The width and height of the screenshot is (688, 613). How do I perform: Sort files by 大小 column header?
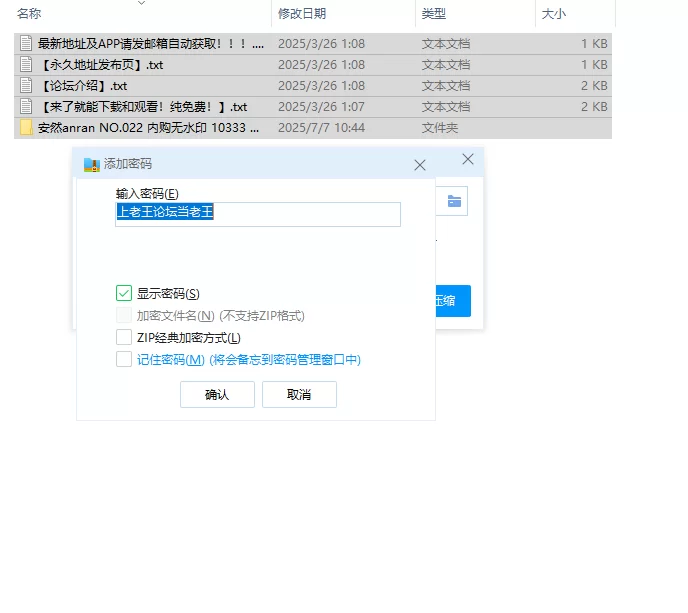(x=554, y=14)
